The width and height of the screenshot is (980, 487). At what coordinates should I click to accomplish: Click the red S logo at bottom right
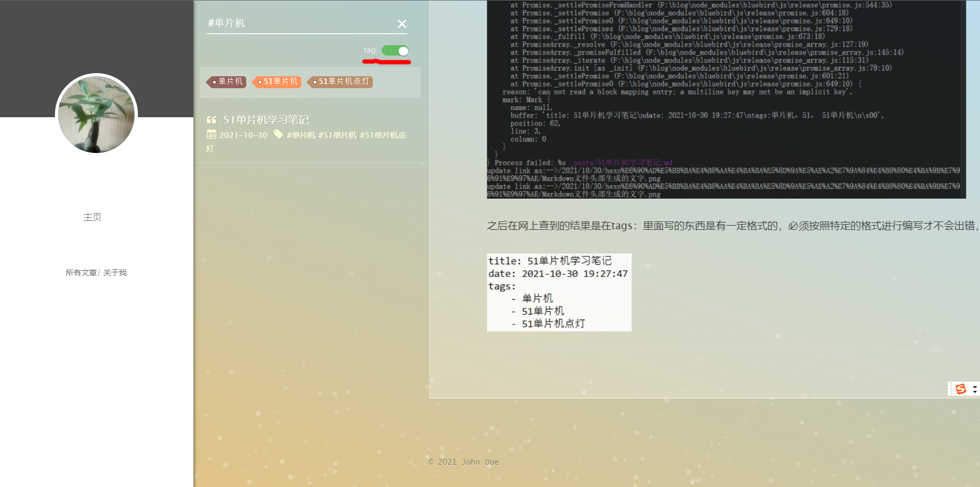click(960, 389)
